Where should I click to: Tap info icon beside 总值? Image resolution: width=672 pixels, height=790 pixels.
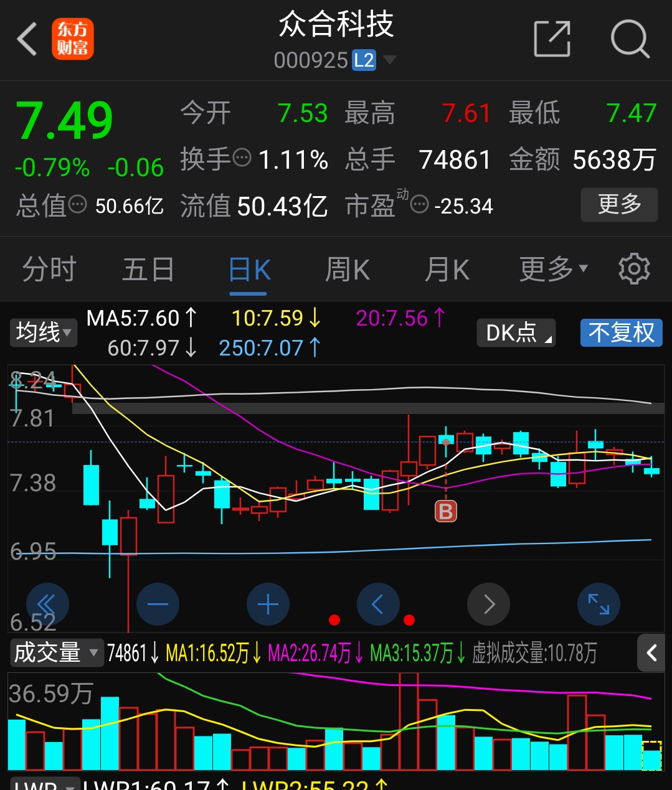click(78, 204)
